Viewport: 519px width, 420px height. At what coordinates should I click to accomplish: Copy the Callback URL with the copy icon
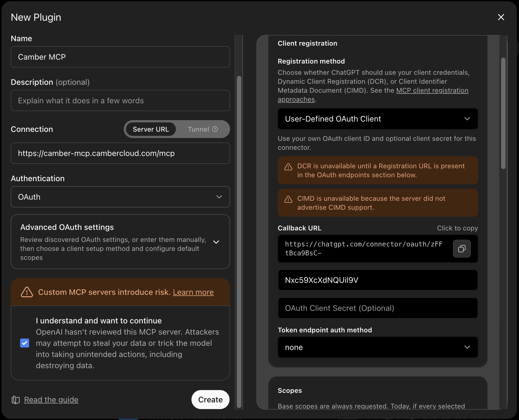tap(462, 248)
